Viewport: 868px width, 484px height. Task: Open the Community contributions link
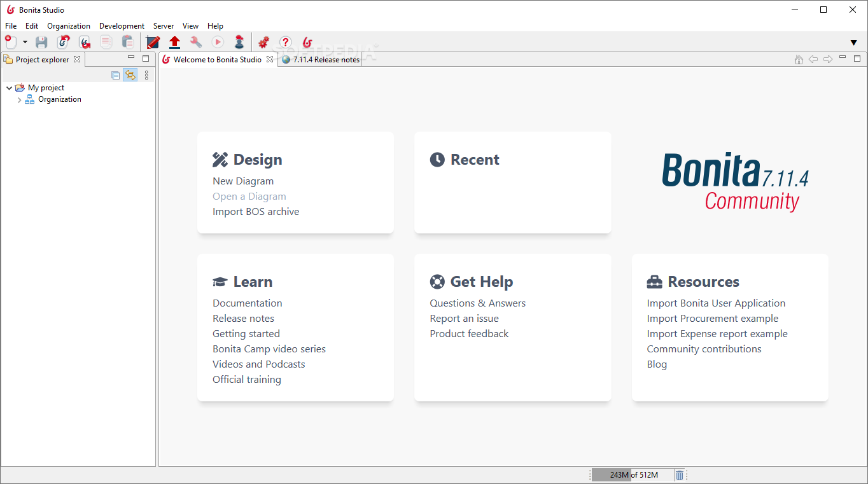point(704,349)
